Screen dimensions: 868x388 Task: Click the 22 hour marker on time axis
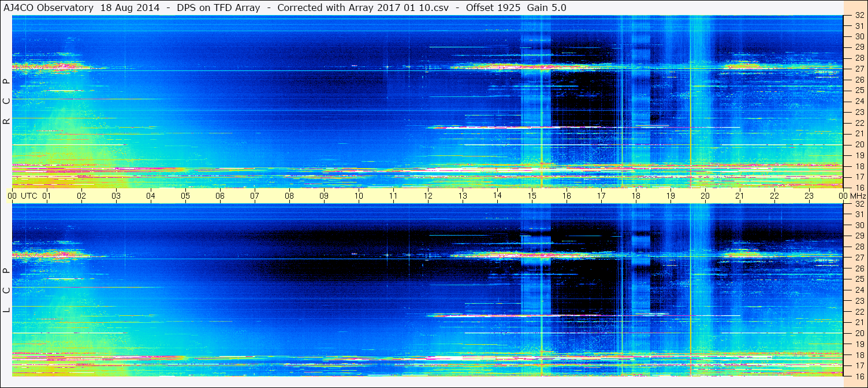(x=774, y=196)
